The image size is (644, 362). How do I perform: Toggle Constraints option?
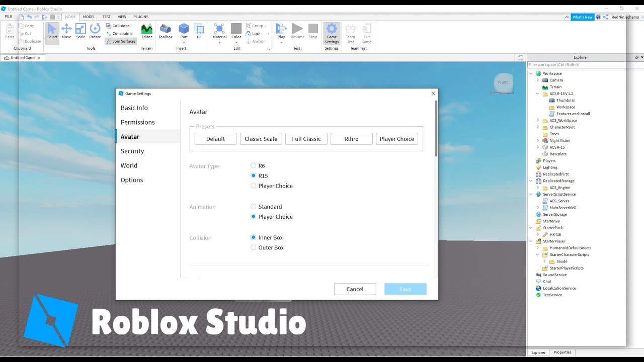[x=119, y=34]
